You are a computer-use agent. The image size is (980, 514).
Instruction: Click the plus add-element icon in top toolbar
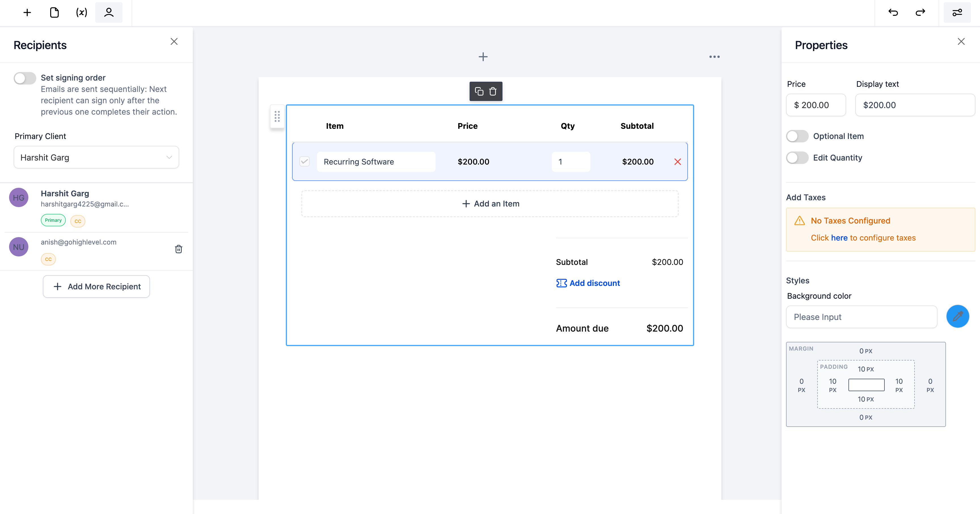point(27,12)
